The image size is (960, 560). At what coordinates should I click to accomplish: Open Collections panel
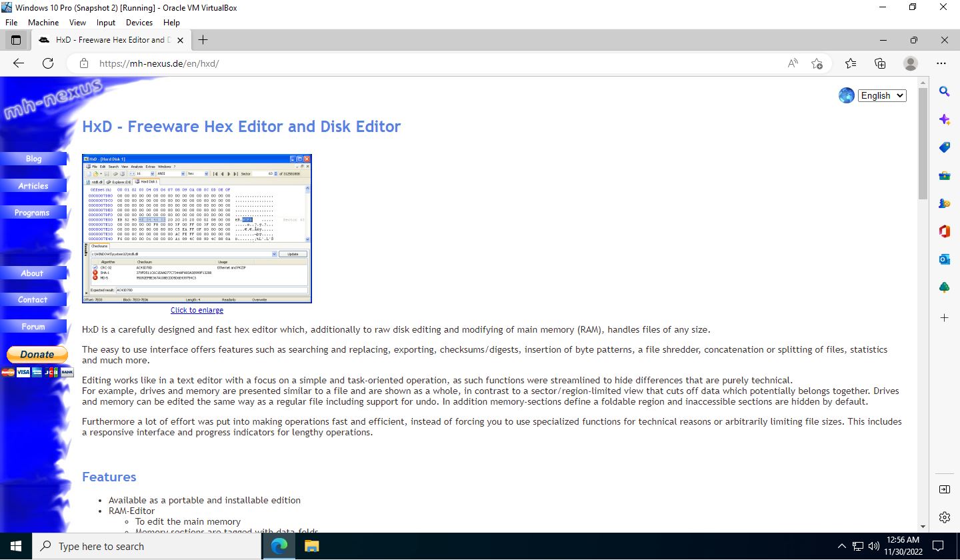(x=880, y=63)
